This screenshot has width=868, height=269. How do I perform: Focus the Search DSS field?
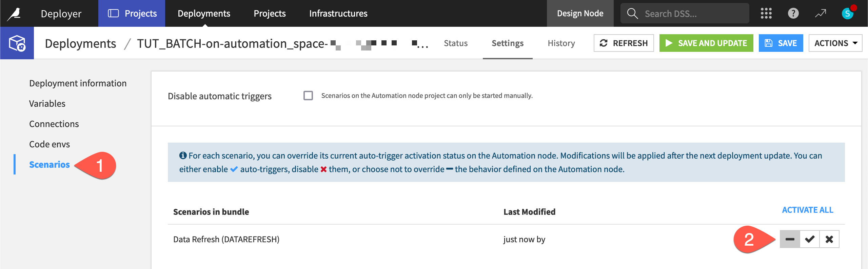(685, 14)
